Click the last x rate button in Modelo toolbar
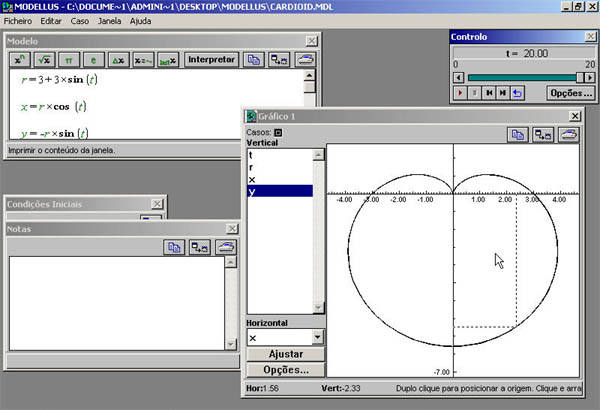Image resolution: width=600 pixels, height=410 pixels. [168, 60]
